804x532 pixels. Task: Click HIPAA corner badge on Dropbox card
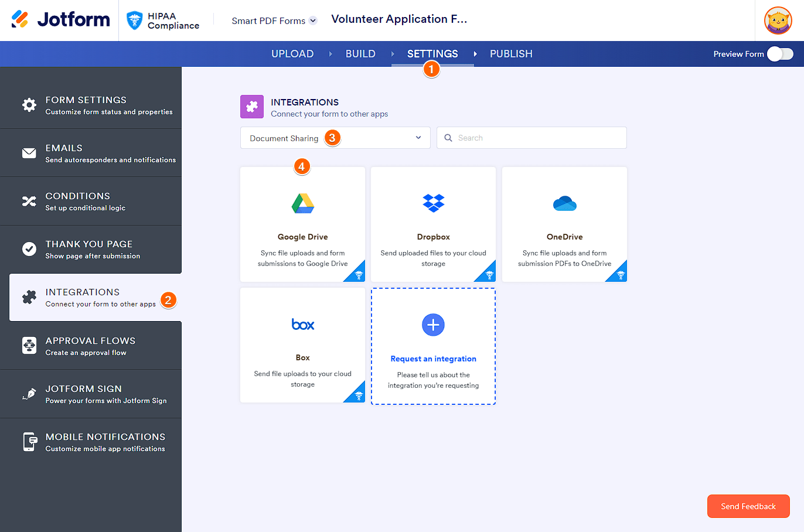[488, 274]
